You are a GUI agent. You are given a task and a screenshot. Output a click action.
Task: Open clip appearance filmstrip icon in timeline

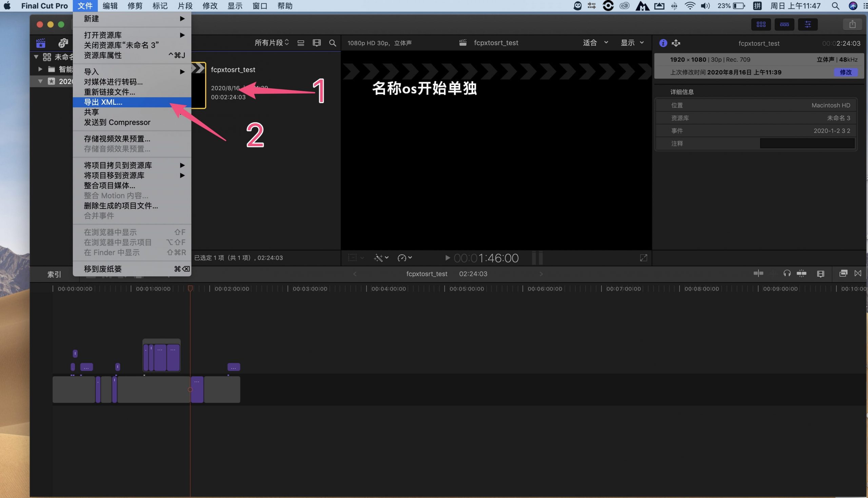[821, 274]
